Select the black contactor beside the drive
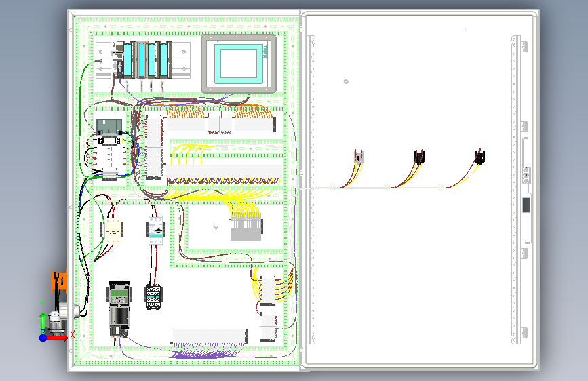 [153, 297]
